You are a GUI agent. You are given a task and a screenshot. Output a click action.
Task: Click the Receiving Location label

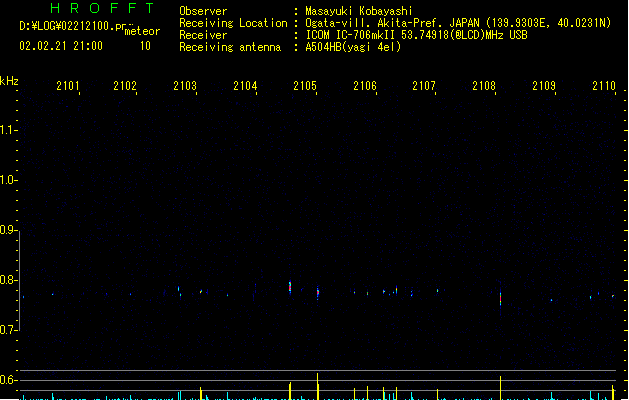233,23
